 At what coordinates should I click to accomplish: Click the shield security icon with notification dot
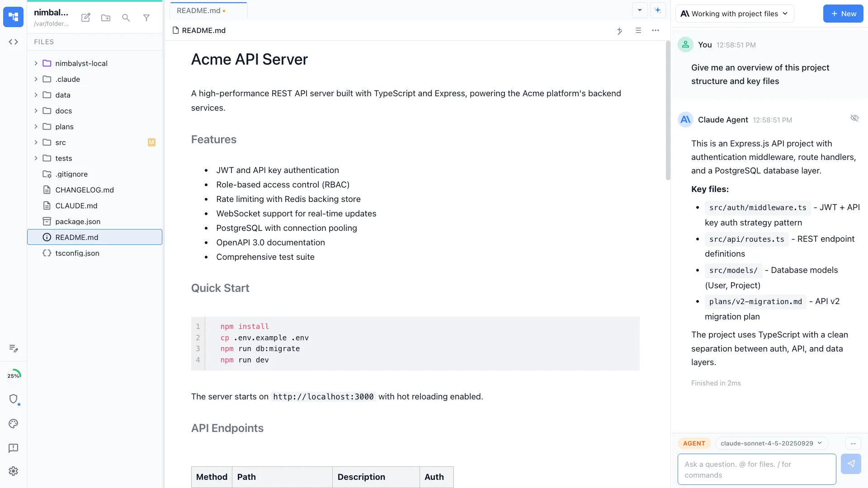tap(14, 399)
